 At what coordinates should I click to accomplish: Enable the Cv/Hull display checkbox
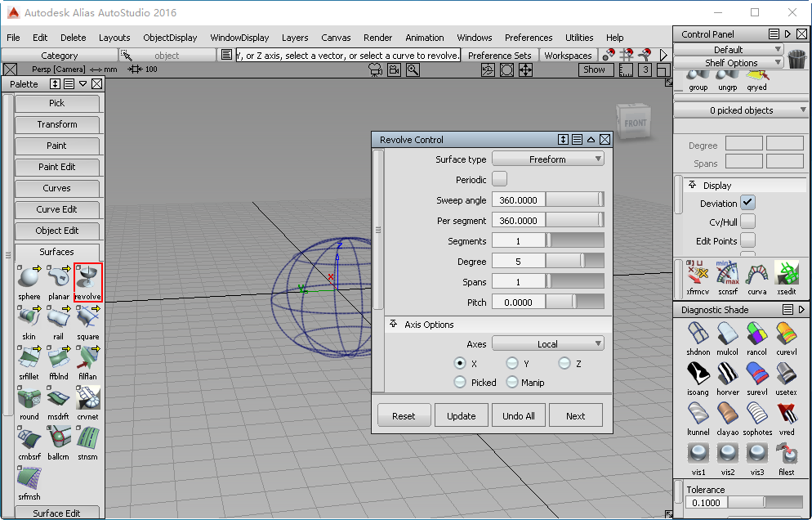point(747,222)
